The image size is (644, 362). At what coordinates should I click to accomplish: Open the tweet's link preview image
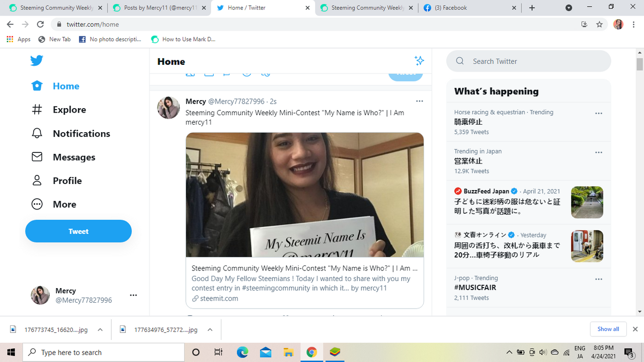[305, 195]
